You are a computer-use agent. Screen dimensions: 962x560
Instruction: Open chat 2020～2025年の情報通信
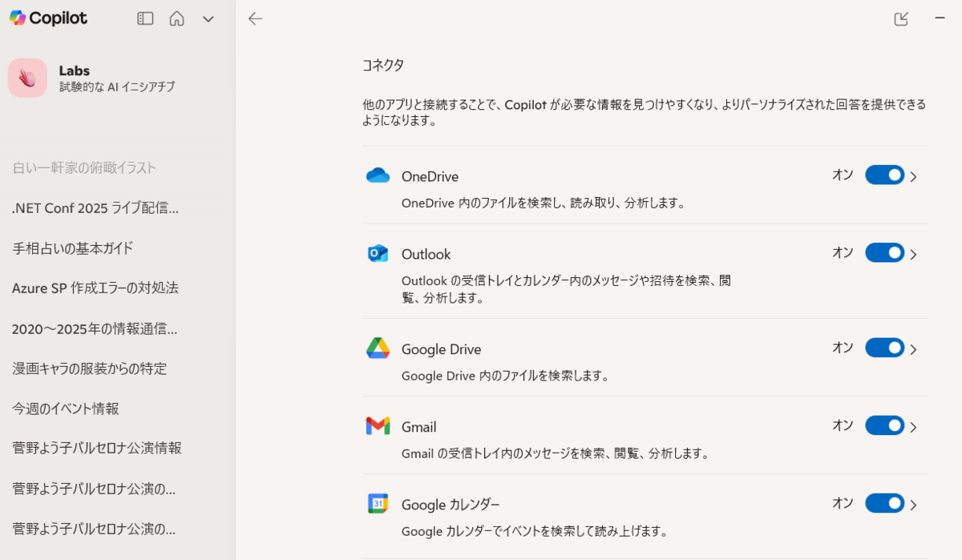click(95, 328)
